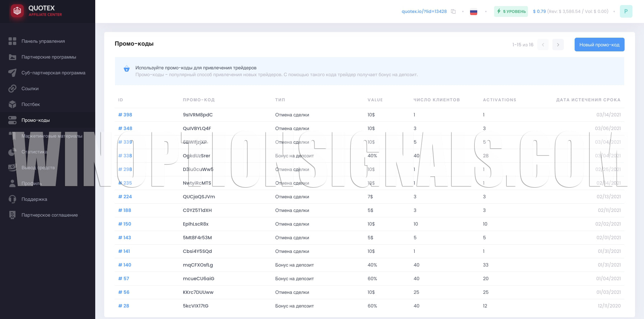
Task: Go to previous page of promo codes
Action: (543, 45)
